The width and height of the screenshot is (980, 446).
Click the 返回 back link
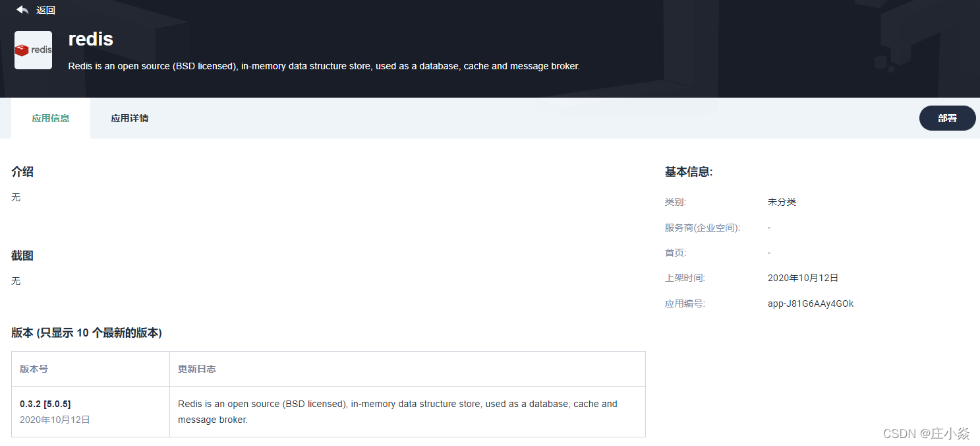(46, 10)
